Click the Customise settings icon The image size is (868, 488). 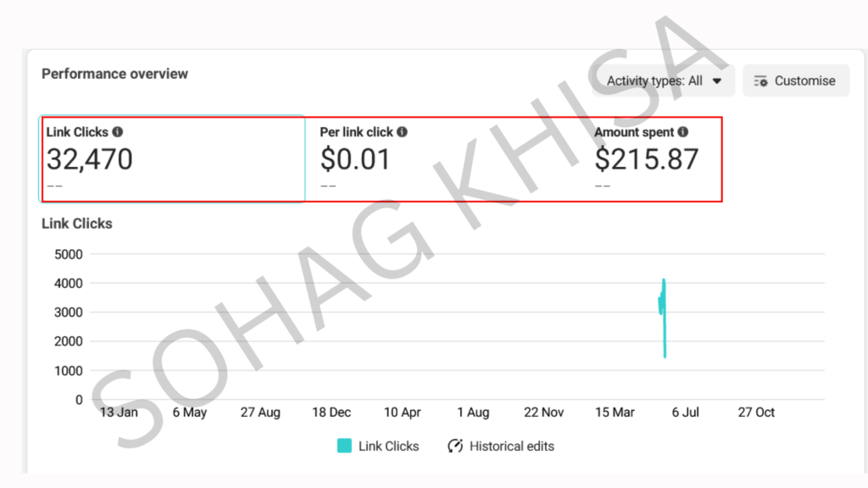tap(760, 81)
